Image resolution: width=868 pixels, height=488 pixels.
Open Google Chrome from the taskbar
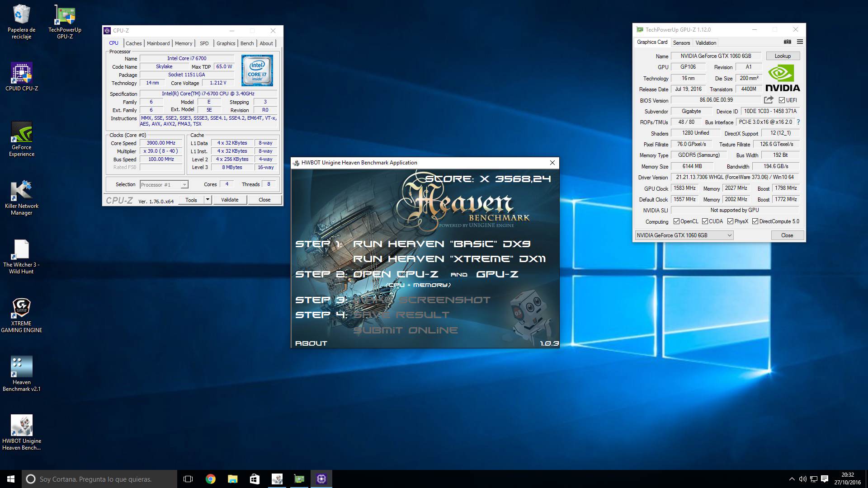tap(210, 479)
